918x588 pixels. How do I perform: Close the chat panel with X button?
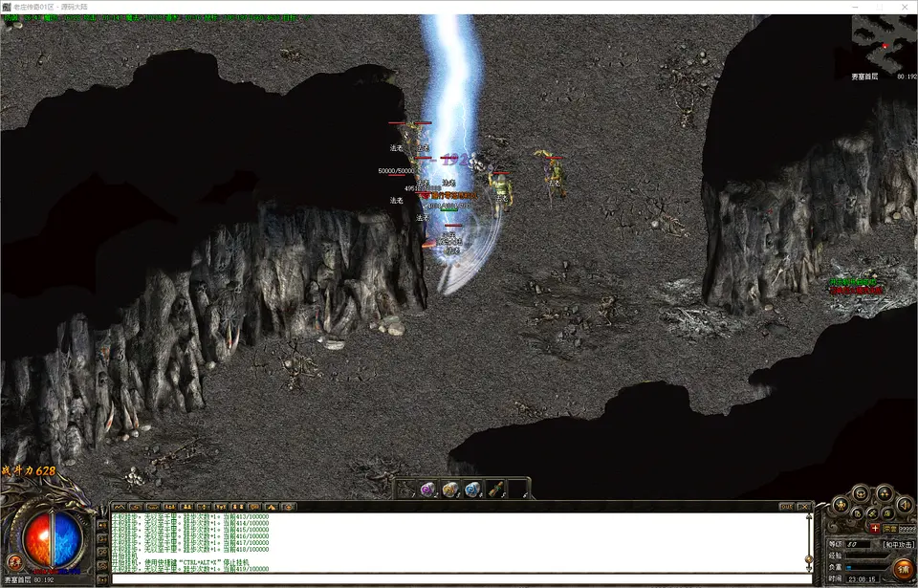[x=804, y=506]
